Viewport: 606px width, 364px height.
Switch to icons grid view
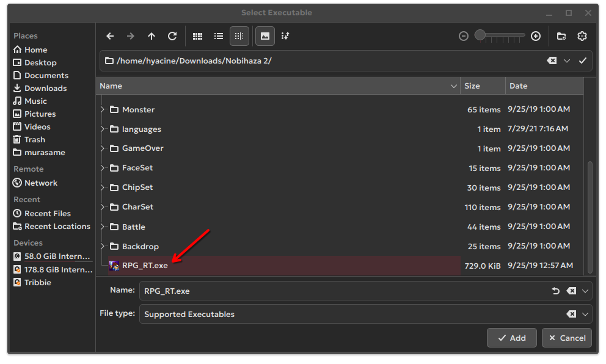tap(197, 36)
